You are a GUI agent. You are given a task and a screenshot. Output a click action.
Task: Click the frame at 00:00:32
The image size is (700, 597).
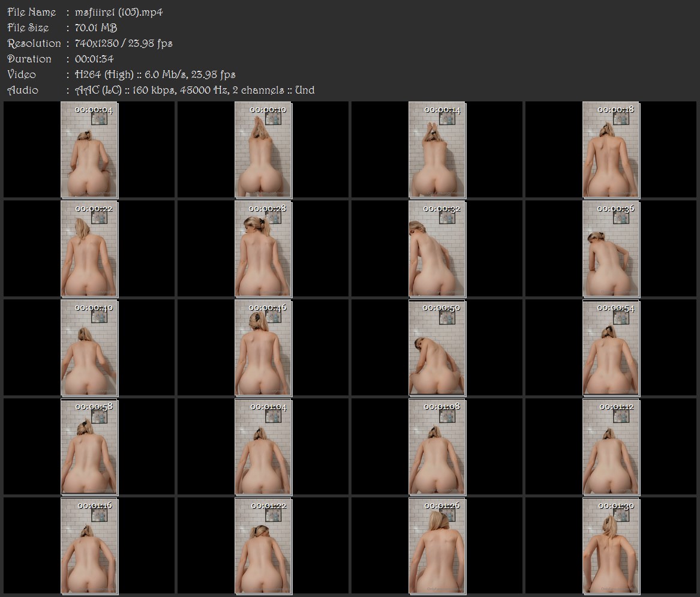coord(437,249)
